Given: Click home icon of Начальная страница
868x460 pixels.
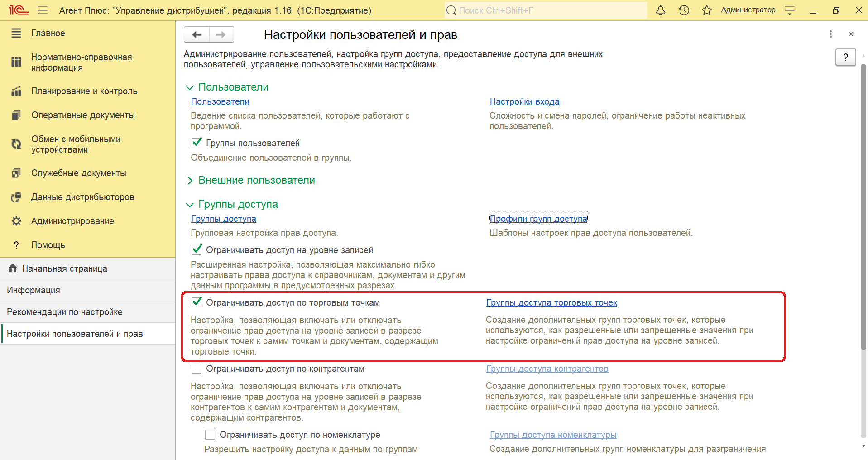Looking at the screenshot, I should (13, 268).
